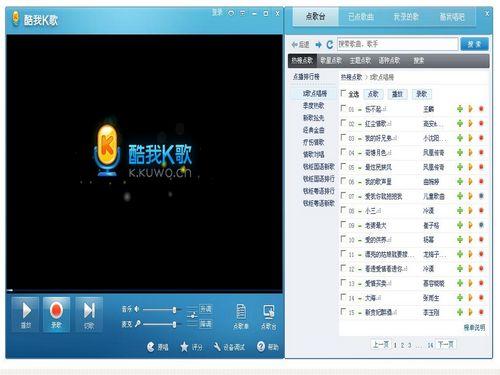
Task: Select the 歌星点歌 category tab
Action: pos(331,60)
